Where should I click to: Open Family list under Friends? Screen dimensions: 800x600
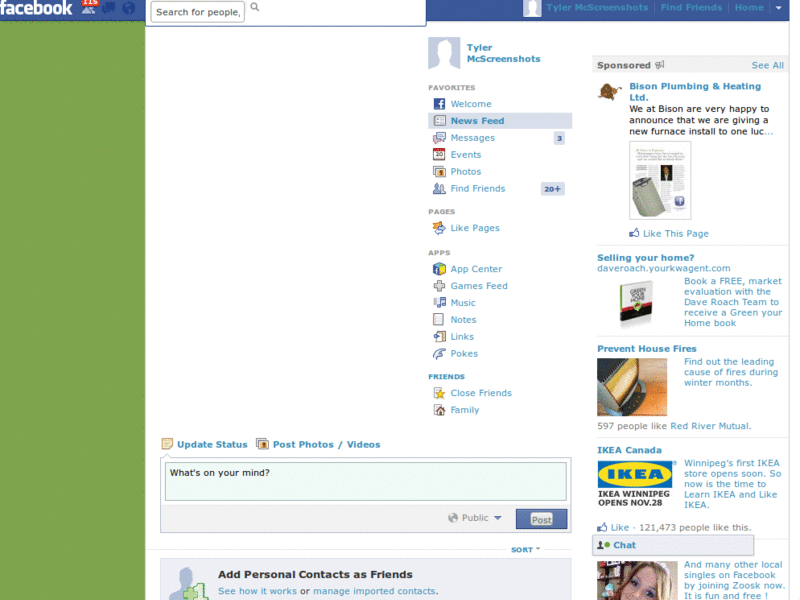(x=464, y=410)
